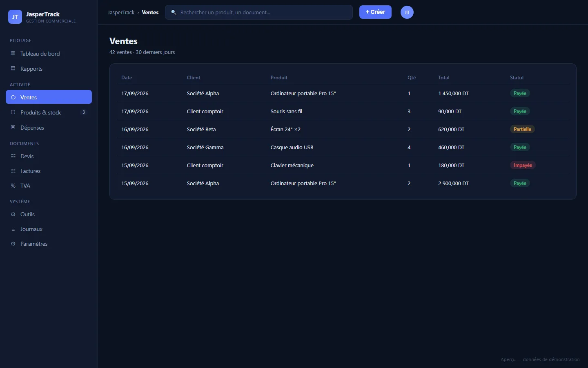Focus the product and document search field
This screenshot has height=368, width=588.
pyautogui.click(x=259, y=12)
